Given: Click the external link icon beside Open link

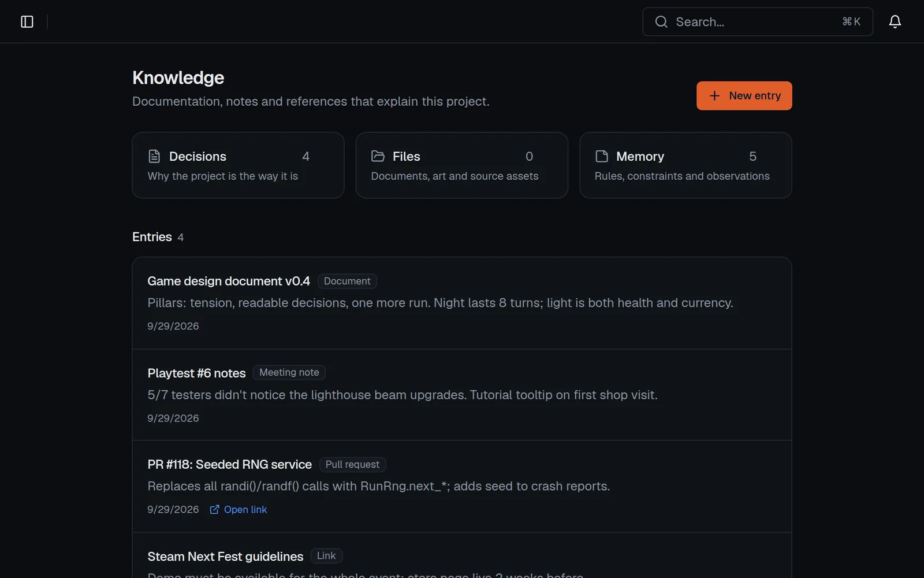Looking at the screenshot, I should 214,509.
